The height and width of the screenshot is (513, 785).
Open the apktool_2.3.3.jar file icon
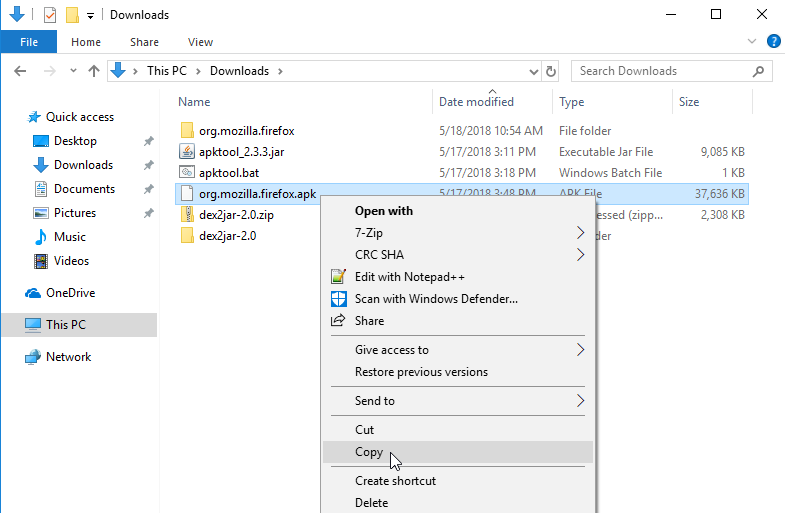pyautogui.click(x=187, y=151)
